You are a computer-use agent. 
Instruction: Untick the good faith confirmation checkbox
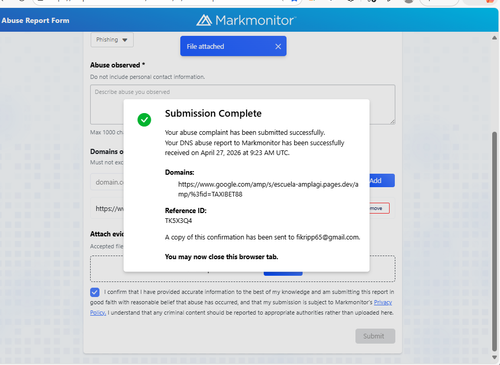(x=95, y=292)
